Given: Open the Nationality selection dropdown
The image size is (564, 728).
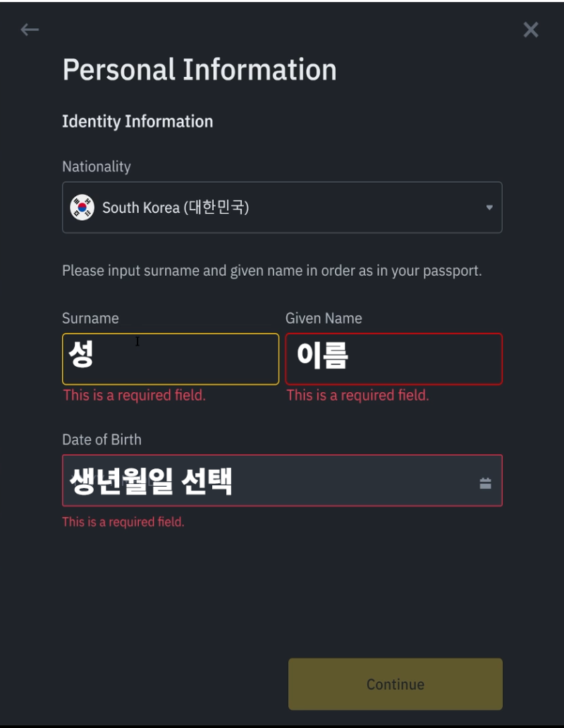Looking at the screenshot, I should (x=282, y=207).
